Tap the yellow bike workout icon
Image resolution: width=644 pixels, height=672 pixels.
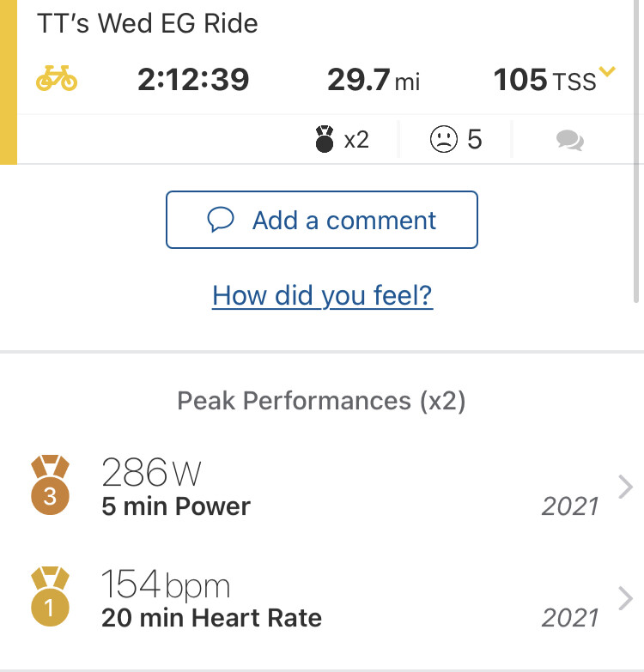57,79
